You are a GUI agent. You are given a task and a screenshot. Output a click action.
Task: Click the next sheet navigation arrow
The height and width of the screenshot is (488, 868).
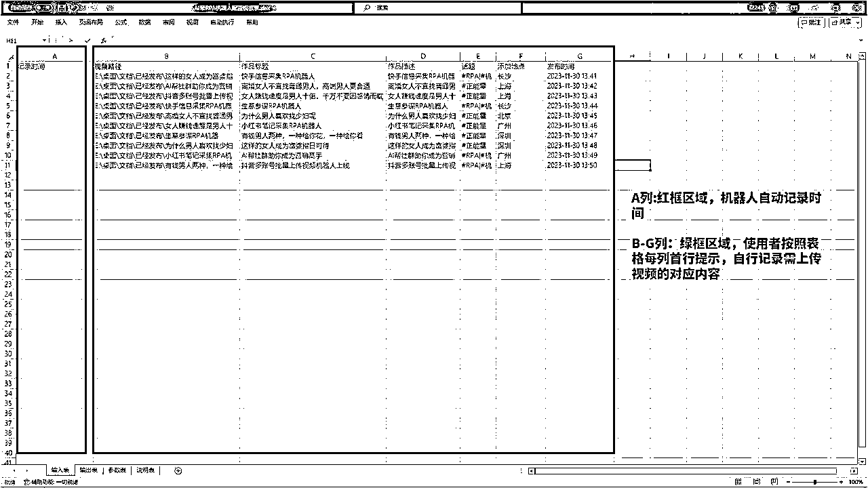[x=26, y=470]
